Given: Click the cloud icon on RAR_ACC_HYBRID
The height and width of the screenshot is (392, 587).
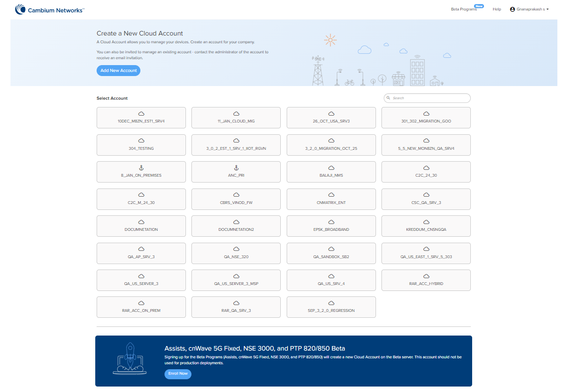Looking at the screenshot, I should (x=426, y=276).
